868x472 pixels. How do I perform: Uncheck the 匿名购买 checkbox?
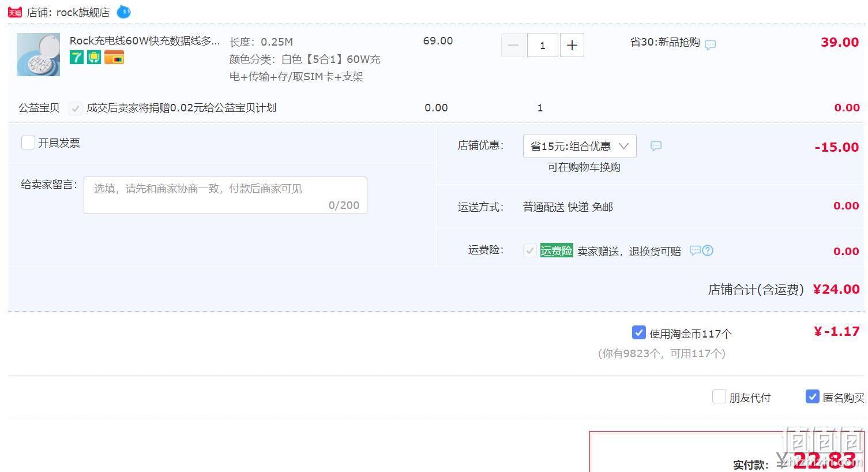tap(812, 396)
